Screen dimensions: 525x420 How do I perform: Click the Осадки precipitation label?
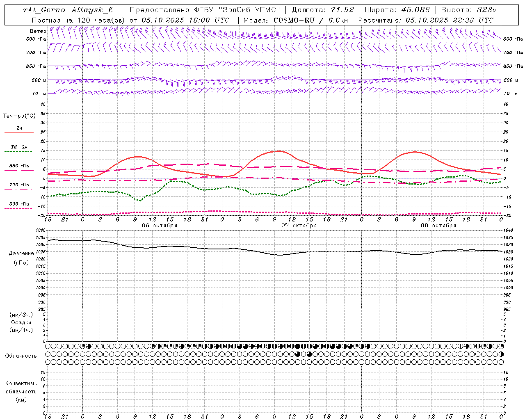point(21,322)
